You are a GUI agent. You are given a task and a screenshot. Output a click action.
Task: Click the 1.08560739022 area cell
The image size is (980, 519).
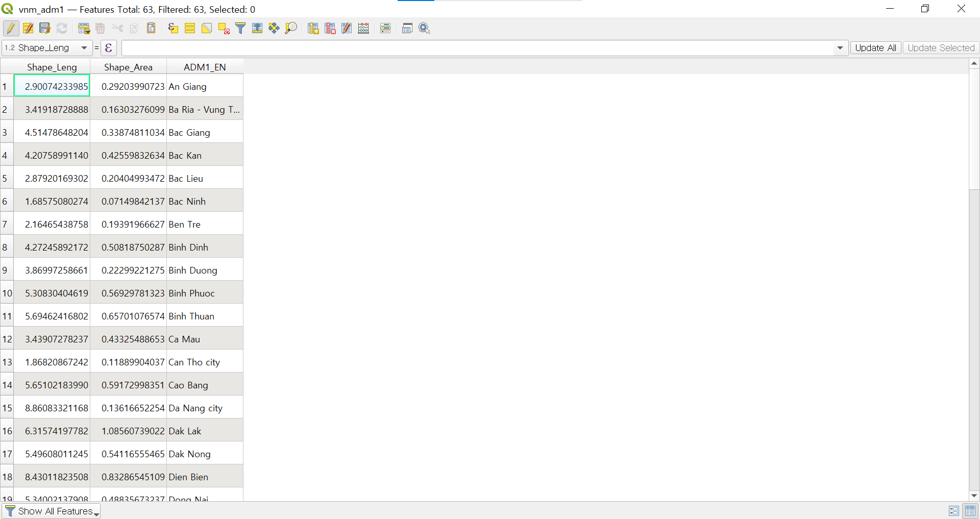tap(128, 431)
